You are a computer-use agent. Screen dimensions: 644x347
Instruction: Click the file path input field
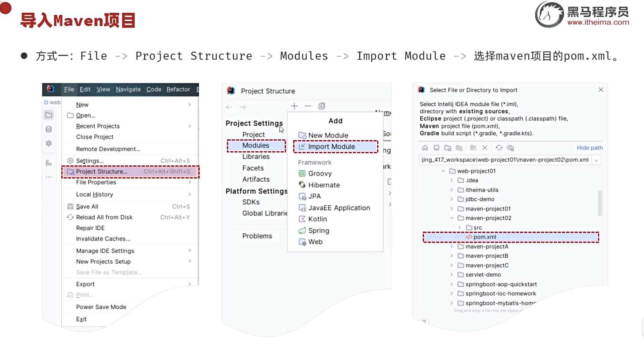pos(506,160)
